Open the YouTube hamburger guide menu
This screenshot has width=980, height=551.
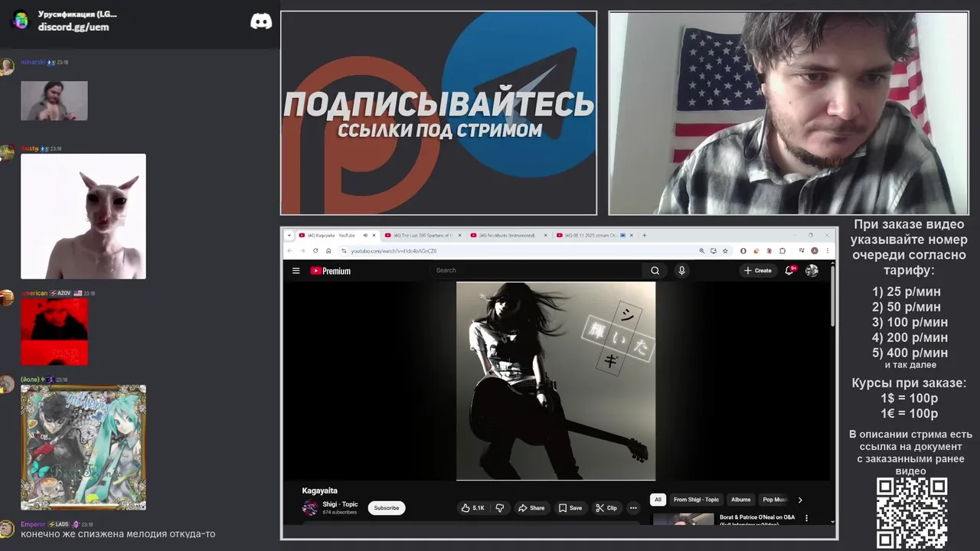[x=296, y=270]
